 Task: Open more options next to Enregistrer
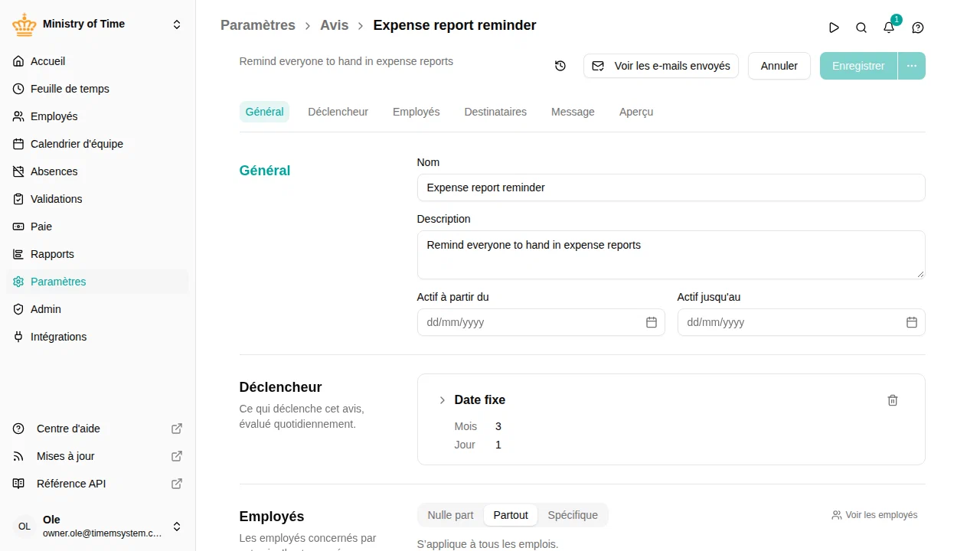pyautogui.click(x=912, y=66)
